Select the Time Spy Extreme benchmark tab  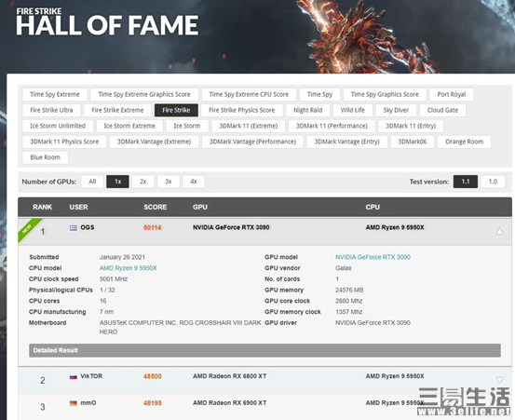(55, 95)
